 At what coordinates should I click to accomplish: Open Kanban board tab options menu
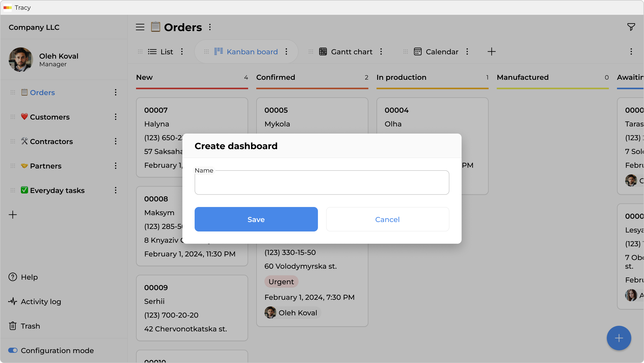point(286,52)
